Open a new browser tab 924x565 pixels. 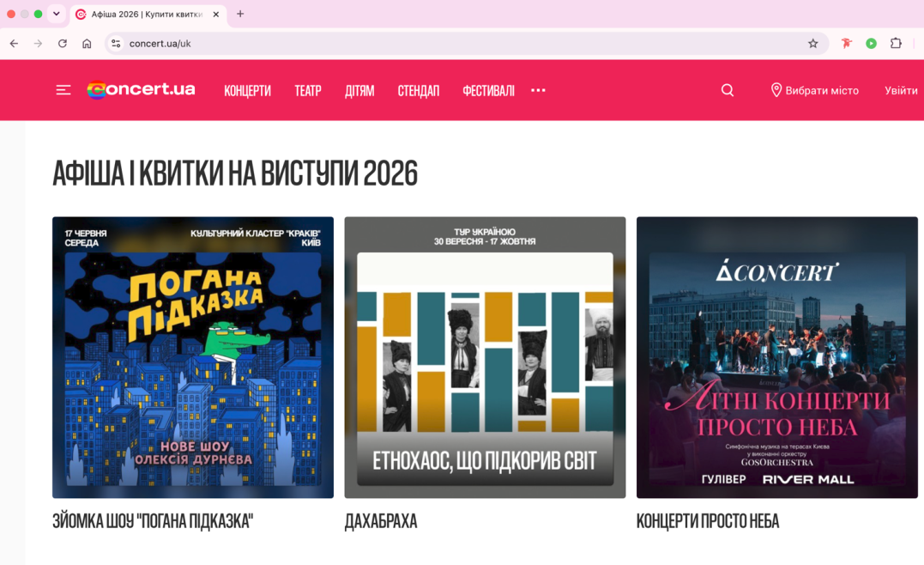click(240, 14)
